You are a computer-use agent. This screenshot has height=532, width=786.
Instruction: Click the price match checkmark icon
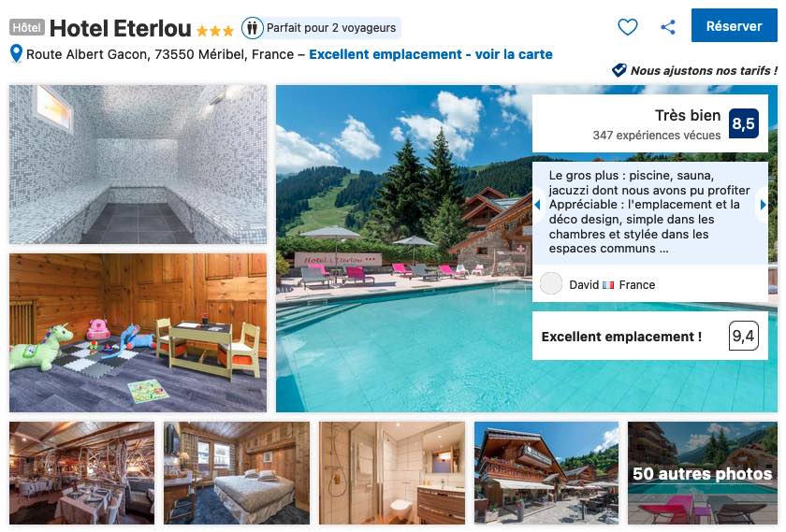tap(619, 70)
